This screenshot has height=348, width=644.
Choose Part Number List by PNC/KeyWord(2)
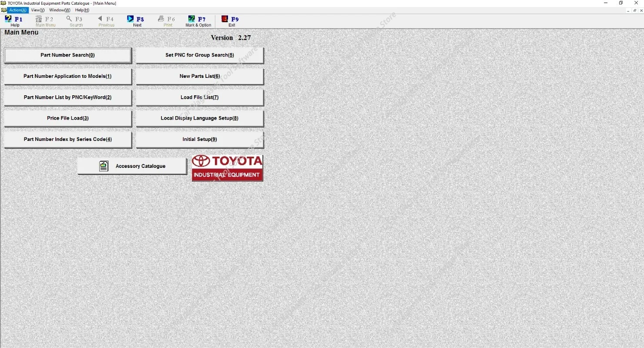[67, 97]
